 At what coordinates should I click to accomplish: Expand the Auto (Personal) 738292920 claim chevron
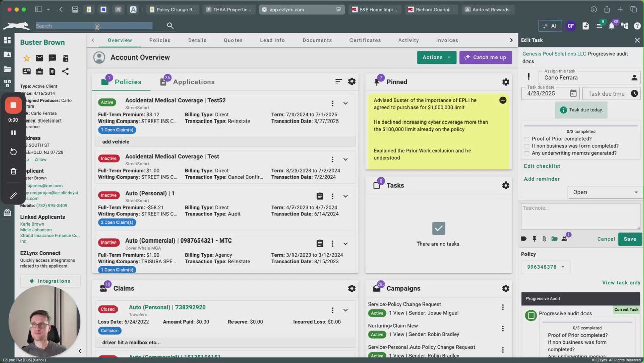345,310
